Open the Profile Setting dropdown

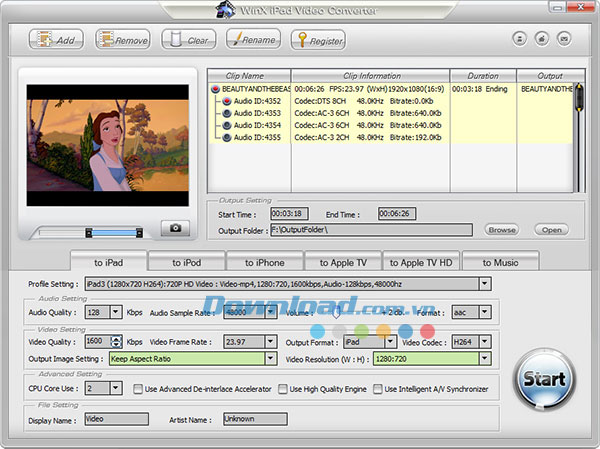pyautogui.click(x=485, y=284)
